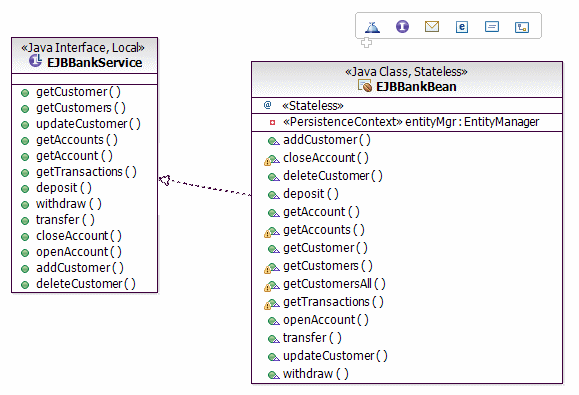Click the method icon beside addCustomer in EJBBankBean
This screenshot has height=395, width=579.
(273, 141)
